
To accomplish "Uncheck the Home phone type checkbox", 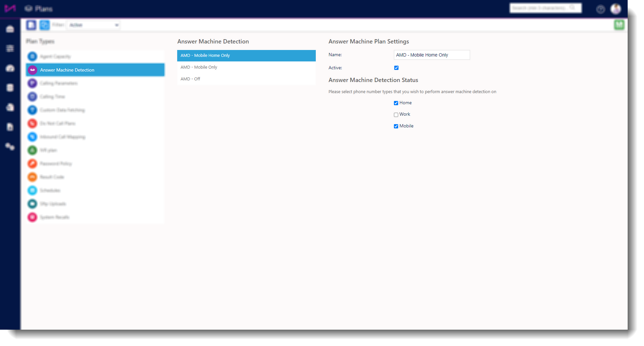I will [396, 103].
